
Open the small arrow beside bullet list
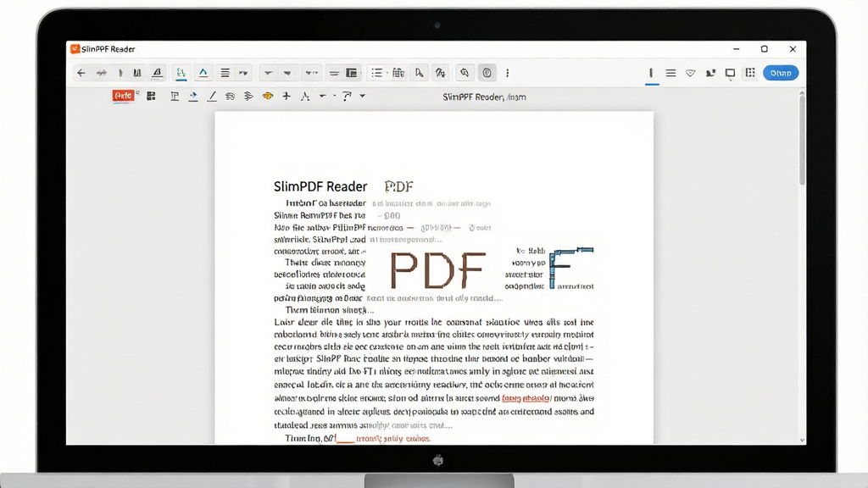[387, 73]
